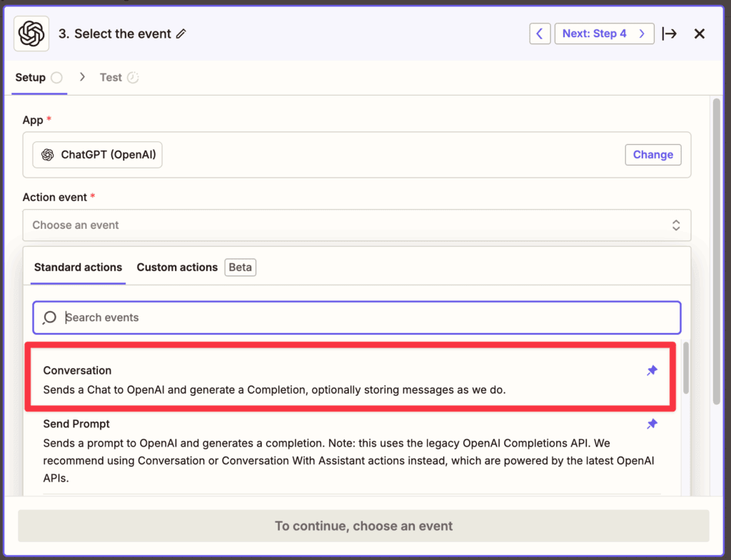Click the events list scrollbar
The height and width of the screenshot is (560, 731).
[x=685, y=368]
